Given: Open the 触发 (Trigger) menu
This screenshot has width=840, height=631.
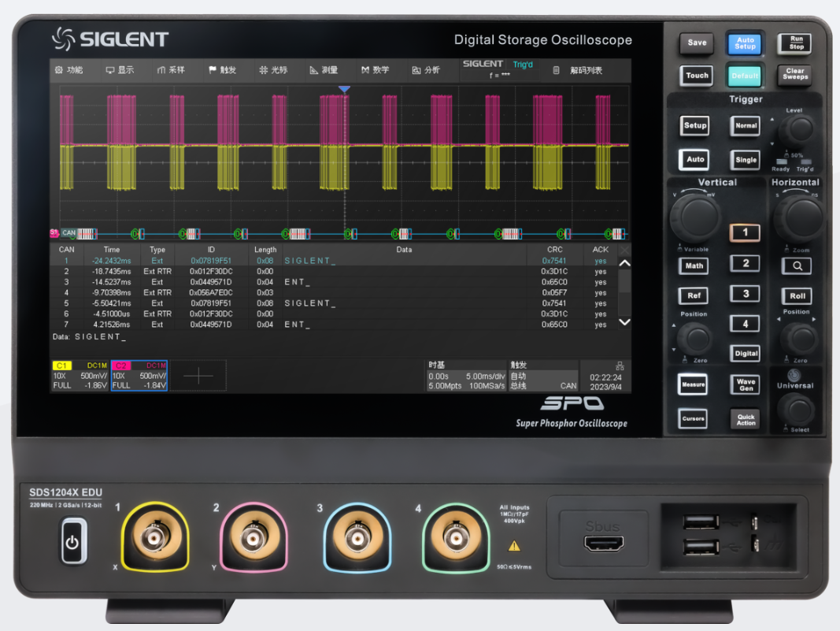Looking at the screenshot, I should pos(222,70).
